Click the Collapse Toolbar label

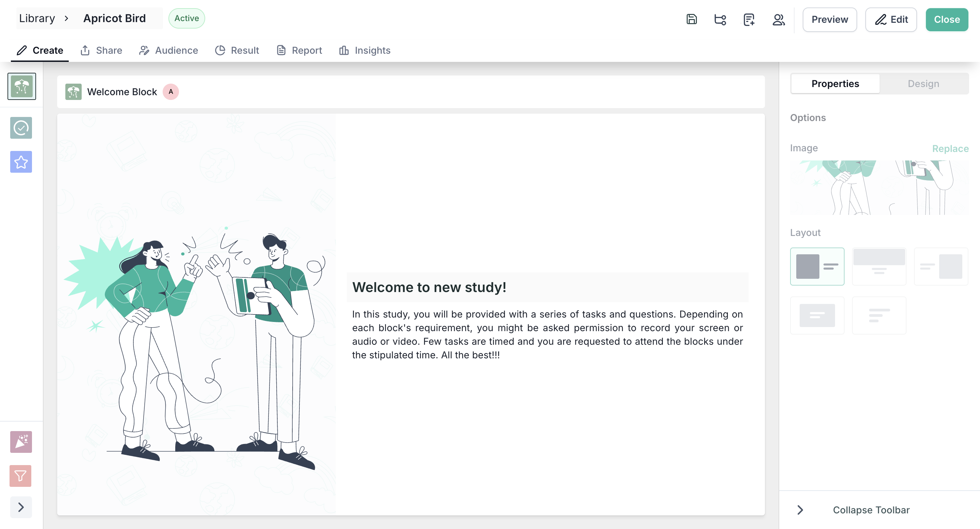tap(871, 510)
